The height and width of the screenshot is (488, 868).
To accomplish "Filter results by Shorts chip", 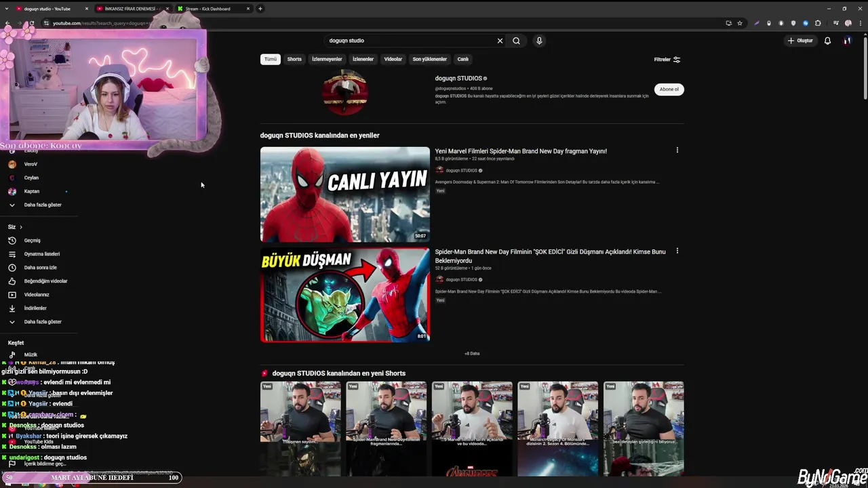I will tap(294, 59).
